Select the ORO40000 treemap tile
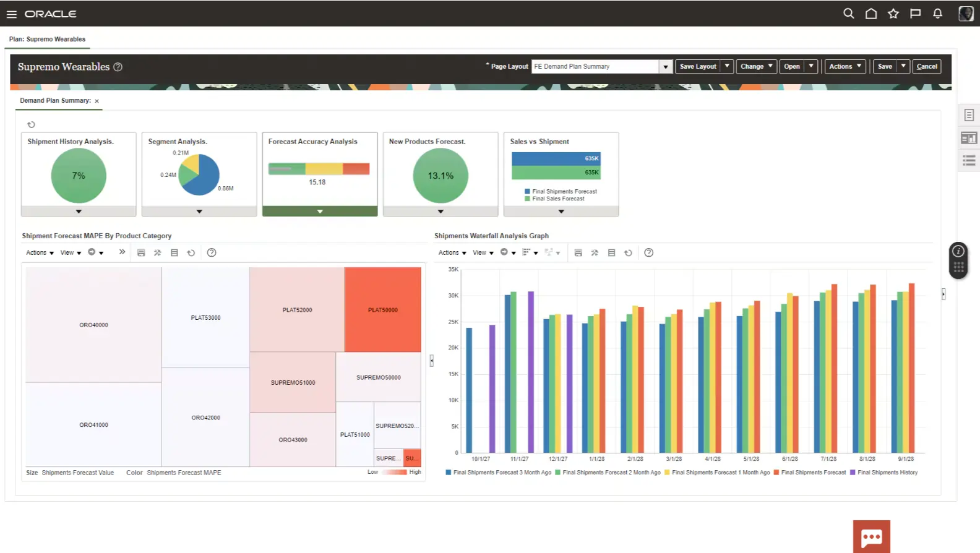Screen dimensions: 980x553 [93, 325]
